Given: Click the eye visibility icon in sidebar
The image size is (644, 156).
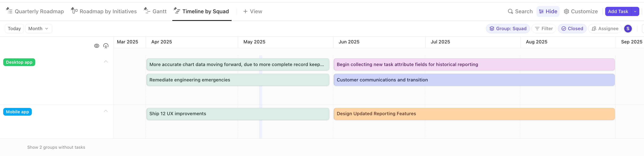Looking at the screenshot, I should [x=97, y=46].
